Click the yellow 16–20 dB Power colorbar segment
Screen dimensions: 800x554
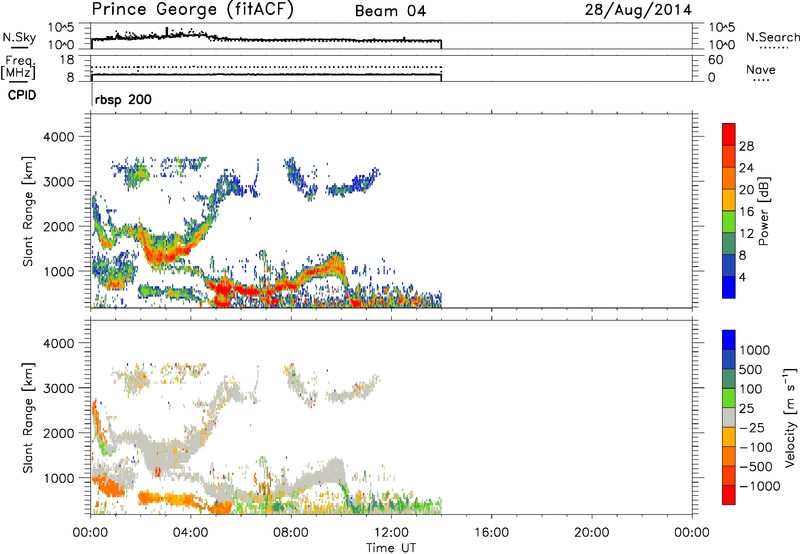pos(729,200)
